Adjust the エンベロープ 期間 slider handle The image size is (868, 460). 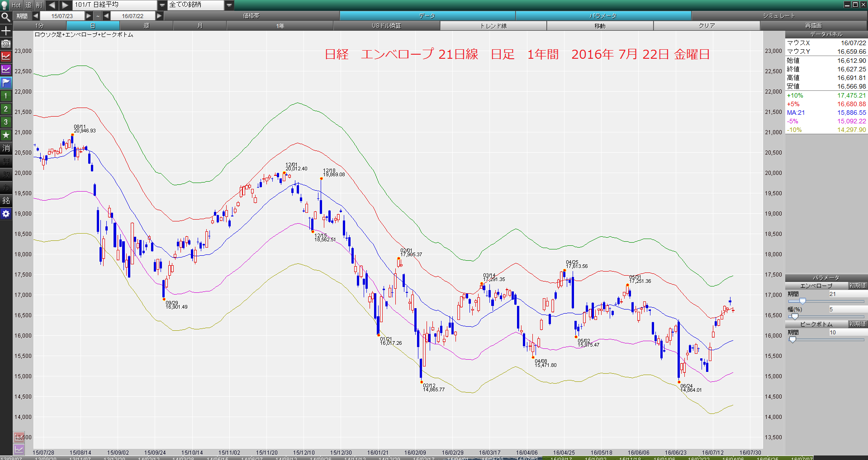tap(802, 301)
